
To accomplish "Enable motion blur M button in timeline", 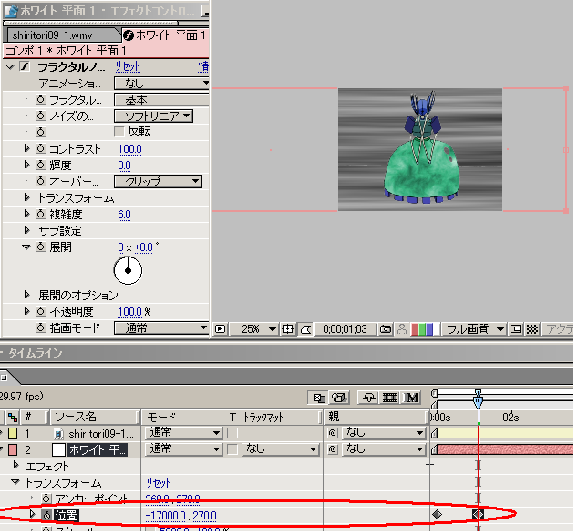I will click(411, 397).
